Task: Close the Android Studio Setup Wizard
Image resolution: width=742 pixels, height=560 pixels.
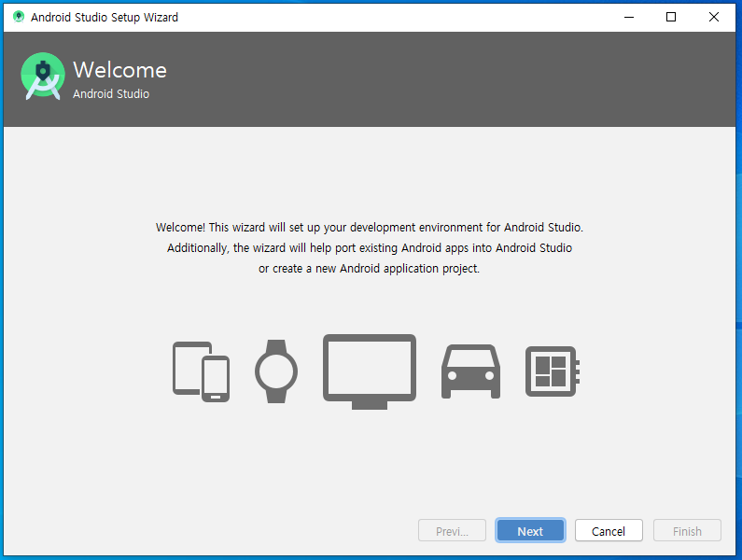Action: 714,17
